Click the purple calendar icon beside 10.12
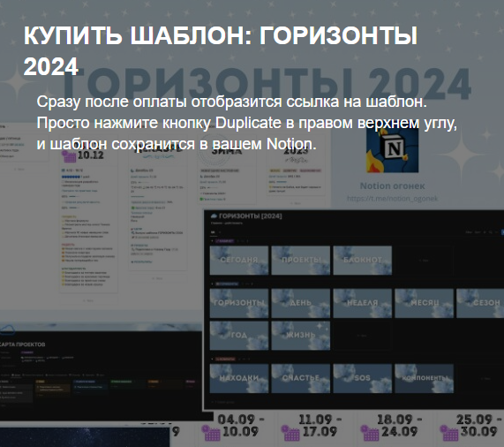This screenshot has width=504, height=447. click(x=69, y=155)
